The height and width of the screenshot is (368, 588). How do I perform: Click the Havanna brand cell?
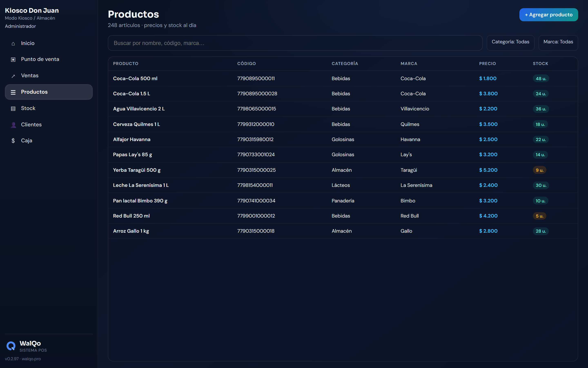(x=410, y=139)
